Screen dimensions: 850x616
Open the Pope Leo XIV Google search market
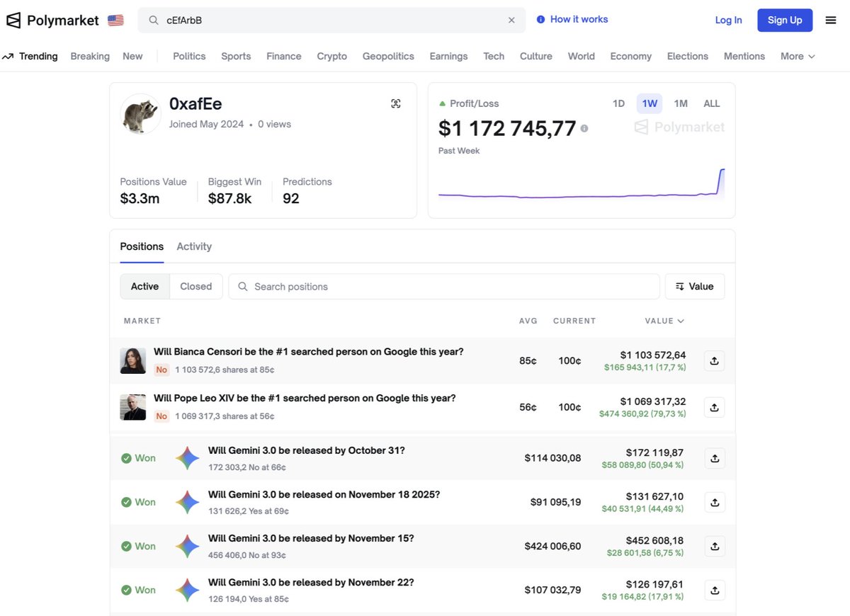pos(305,399)
